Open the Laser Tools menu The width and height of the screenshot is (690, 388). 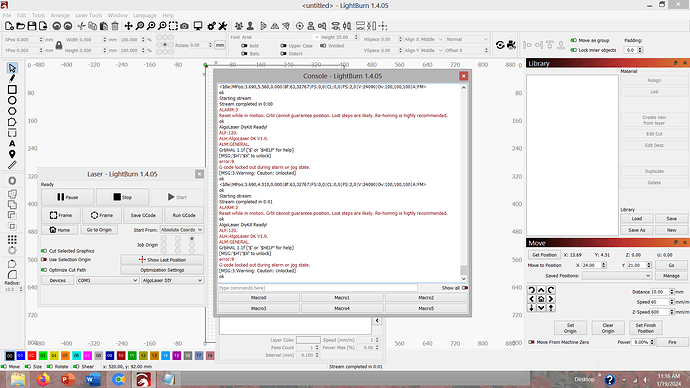88,15
